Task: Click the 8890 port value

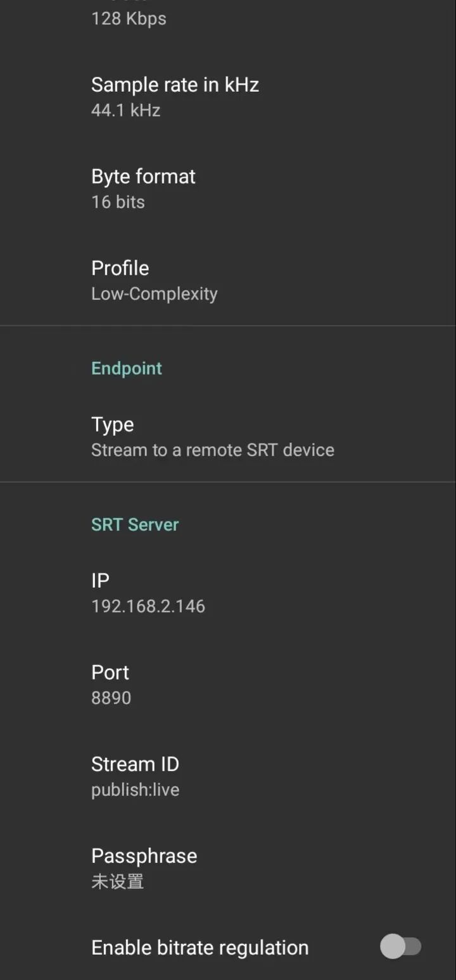Action: (x=111, y=698)
